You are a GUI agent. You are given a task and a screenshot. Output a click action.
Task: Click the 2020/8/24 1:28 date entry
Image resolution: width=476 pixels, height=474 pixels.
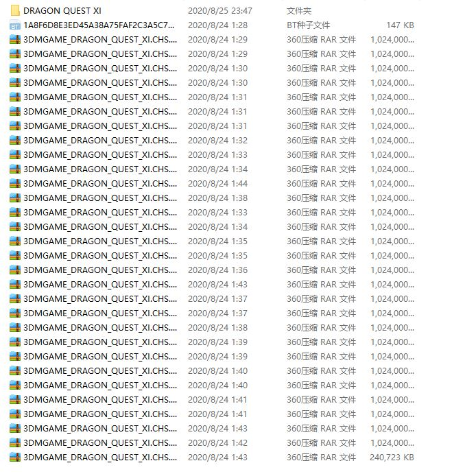(217, 25)
